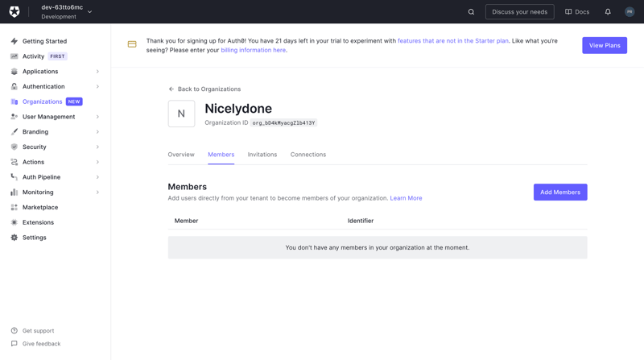Viewport: 644px width, 360px height.
Task: Follow the billing information here link
Action: coord(253,50)
